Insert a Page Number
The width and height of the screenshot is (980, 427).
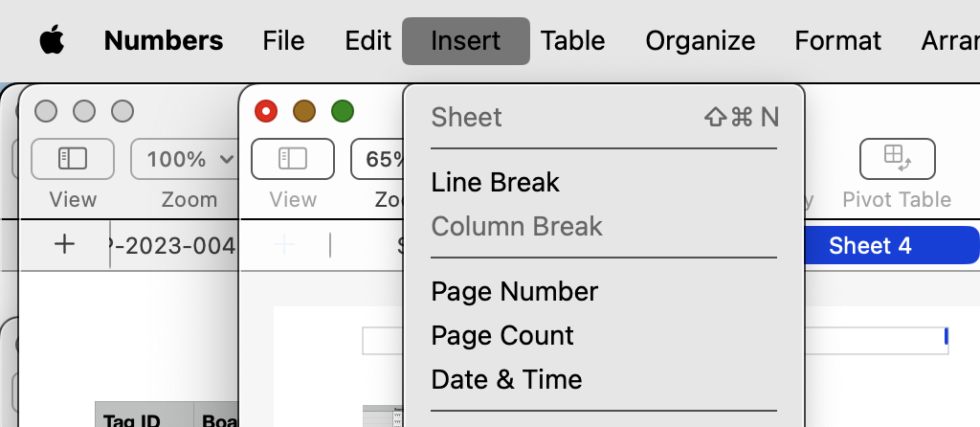[x=515, y=291]
